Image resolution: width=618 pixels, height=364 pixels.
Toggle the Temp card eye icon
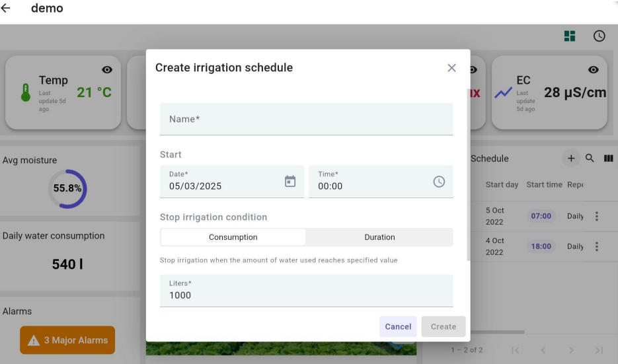coord(107,70)
